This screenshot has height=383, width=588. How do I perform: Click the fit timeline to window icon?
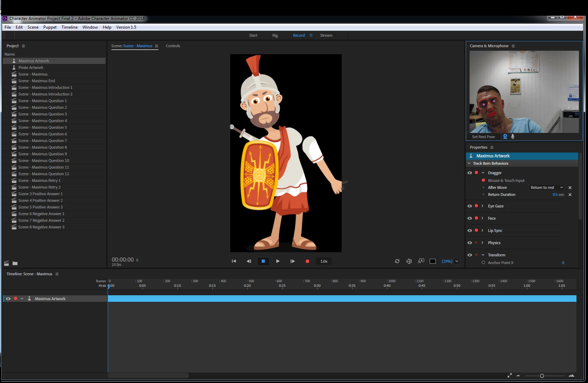point(510,376)
